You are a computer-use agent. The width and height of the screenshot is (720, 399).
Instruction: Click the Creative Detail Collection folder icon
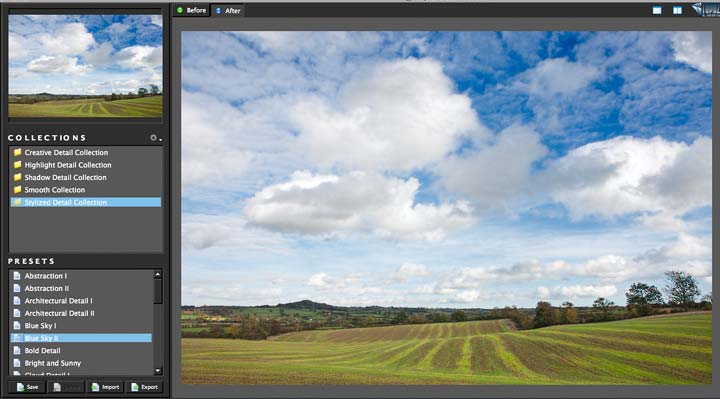[x=17, y=152]
